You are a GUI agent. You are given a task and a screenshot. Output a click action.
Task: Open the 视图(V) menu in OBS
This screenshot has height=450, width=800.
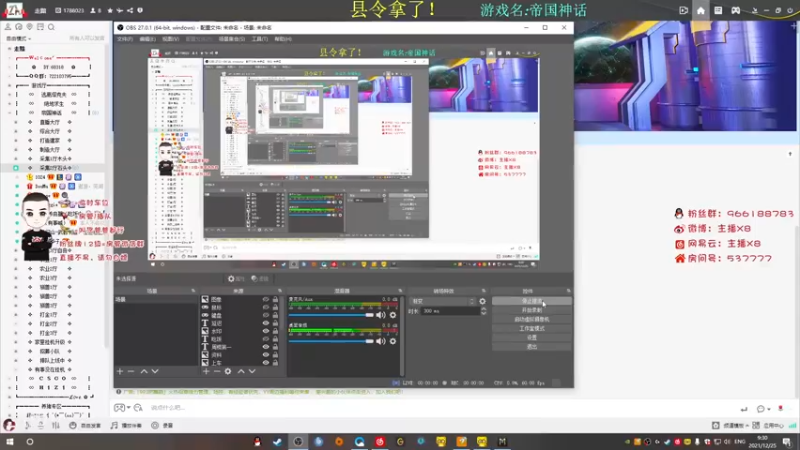point(170,39)
